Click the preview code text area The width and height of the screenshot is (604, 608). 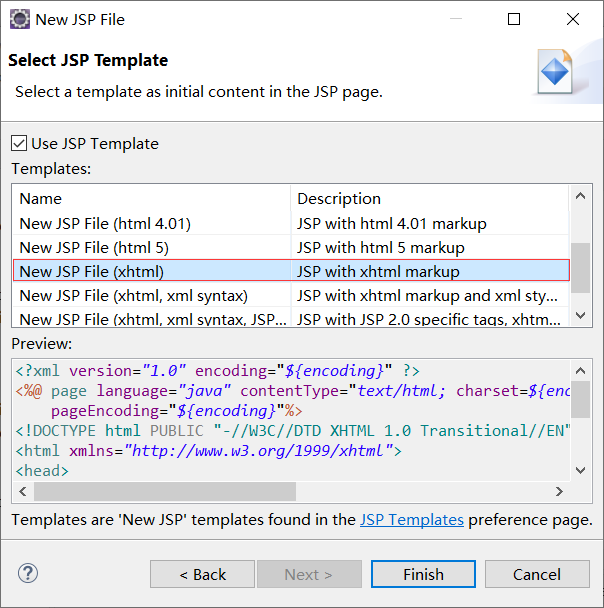click(x=290, y=418)
